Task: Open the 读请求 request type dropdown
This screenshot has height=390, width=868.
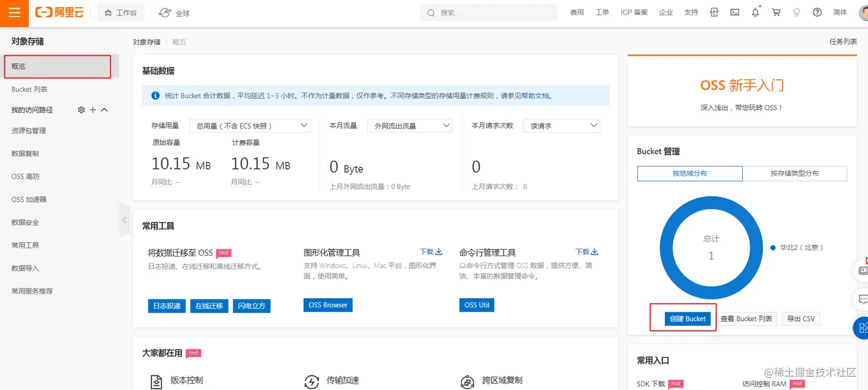Action: tap(561, 126)
